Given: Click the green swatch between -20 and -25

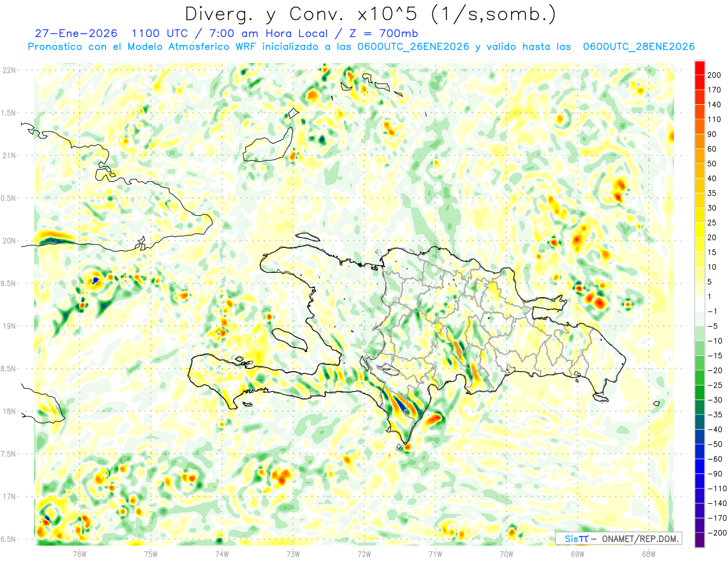Looking at the screenshot, I should [699, 378].
